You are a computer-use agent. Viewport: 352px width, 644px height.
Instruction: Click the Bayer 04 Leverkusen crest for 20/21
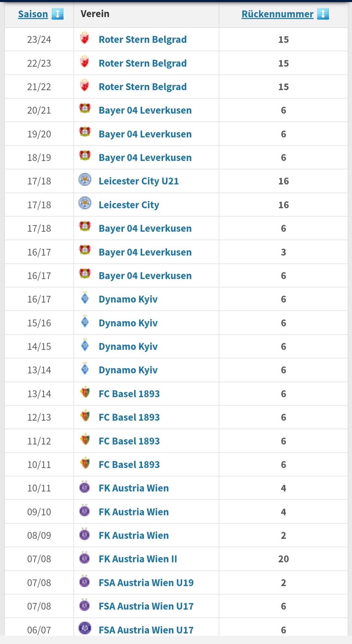(85, 108)
